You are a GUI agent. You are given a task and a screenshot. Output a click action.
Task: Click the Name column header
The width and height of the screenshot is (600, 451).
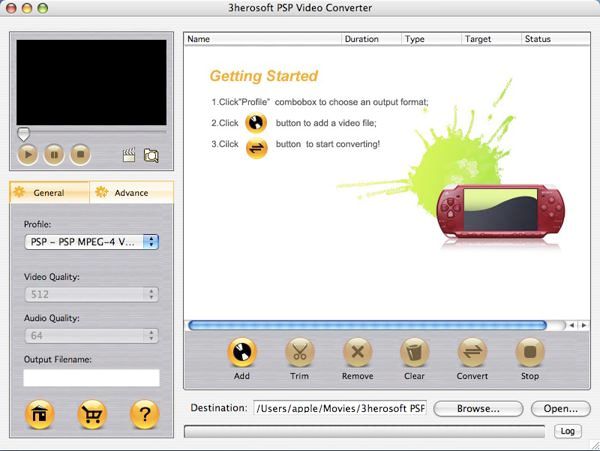tap(262, 39)
